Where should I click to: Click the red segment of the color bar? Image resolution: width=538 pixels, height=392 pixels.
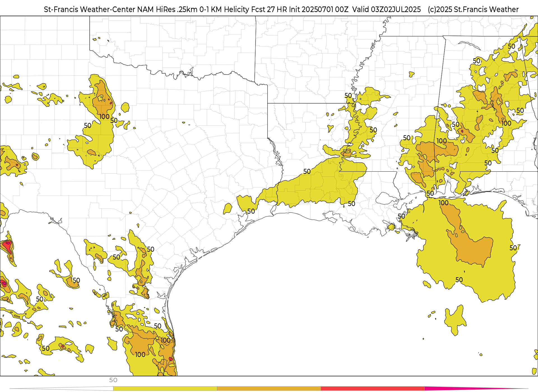click(373, 389)
